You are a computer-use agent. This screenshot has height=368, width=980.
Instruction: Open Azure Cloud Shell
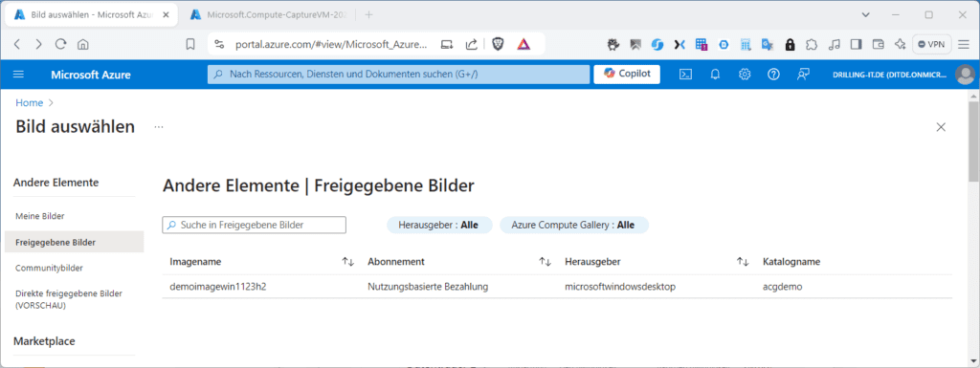pos(685,75)
